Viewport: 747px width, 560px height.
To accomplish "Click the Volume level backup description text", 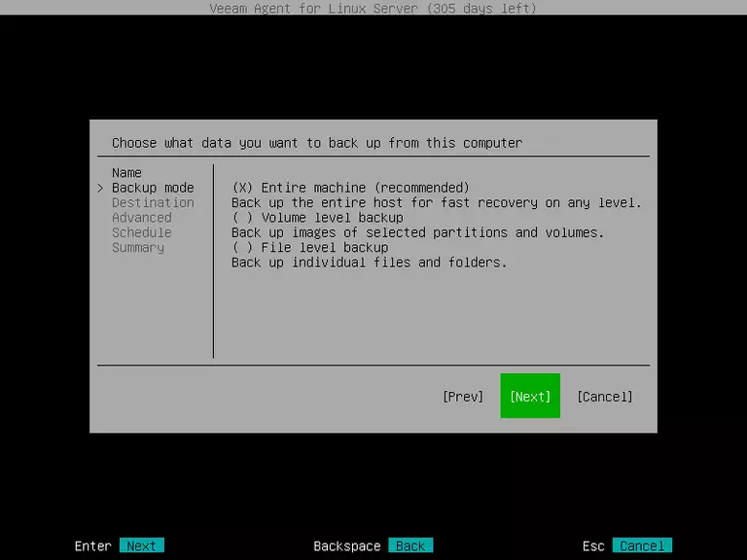I will point(417,233).
